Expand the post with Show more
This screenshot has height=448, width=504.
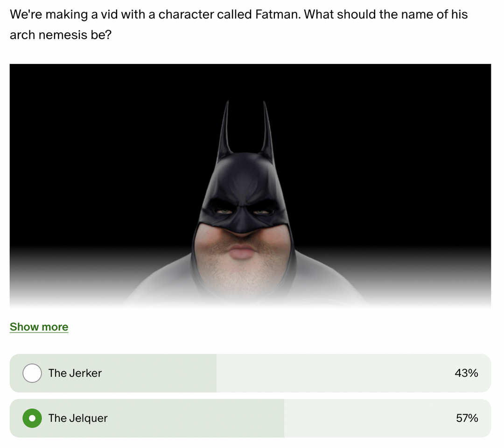tap(39, 327)
